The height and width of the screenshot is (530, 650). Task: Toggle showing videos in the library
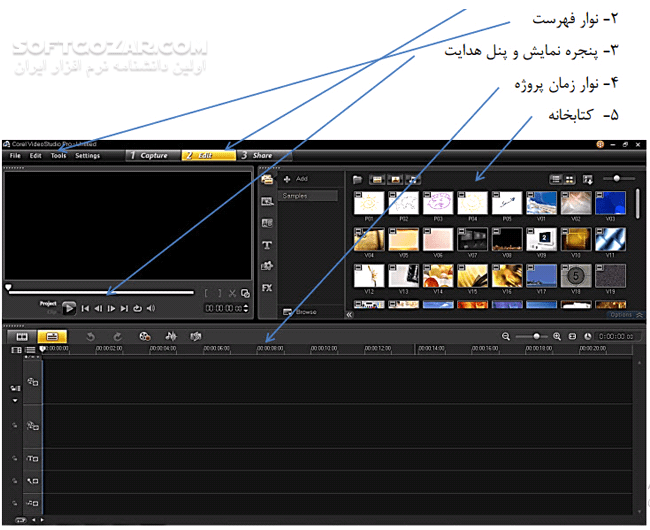coord(377,179)
